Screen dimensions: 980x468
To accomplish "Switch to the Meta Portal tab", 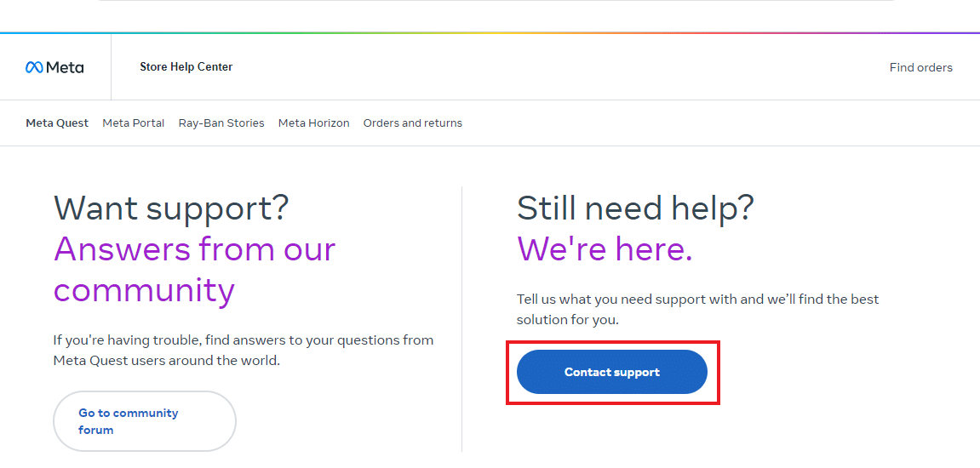I will pos(133,123).
